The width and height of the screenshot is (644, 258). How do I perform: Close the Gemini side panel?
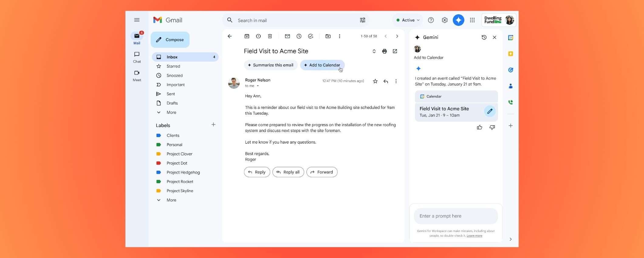coord(495,37)
